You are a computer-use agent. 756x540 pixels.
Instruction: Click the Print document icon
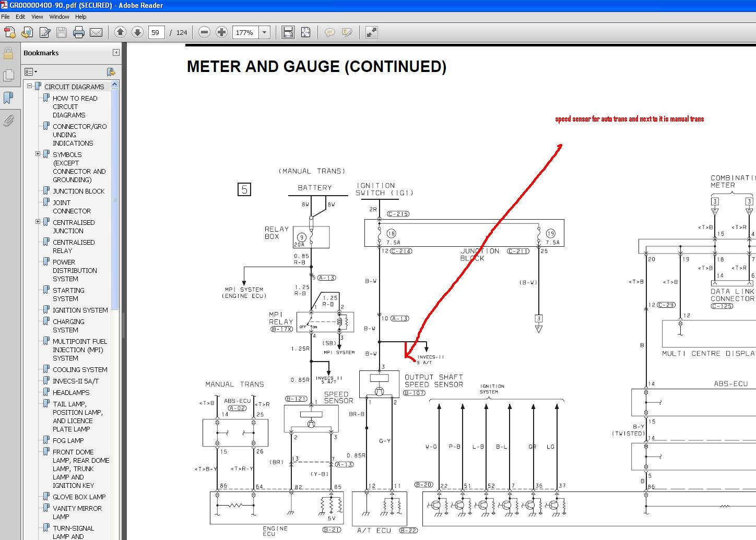pyautogui.click(x=79, y=33)
